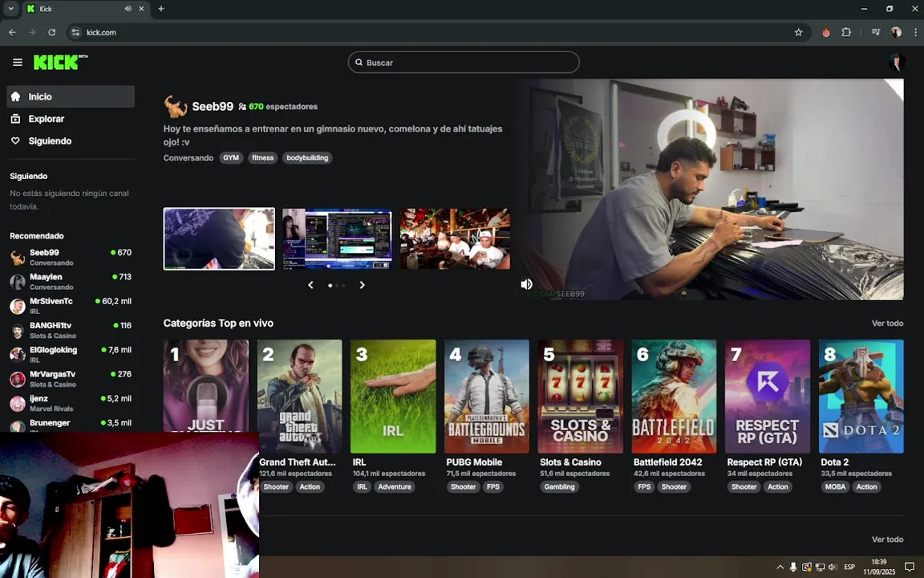
Task: Open the Chrome profile avatar
Action: (896, 32)
